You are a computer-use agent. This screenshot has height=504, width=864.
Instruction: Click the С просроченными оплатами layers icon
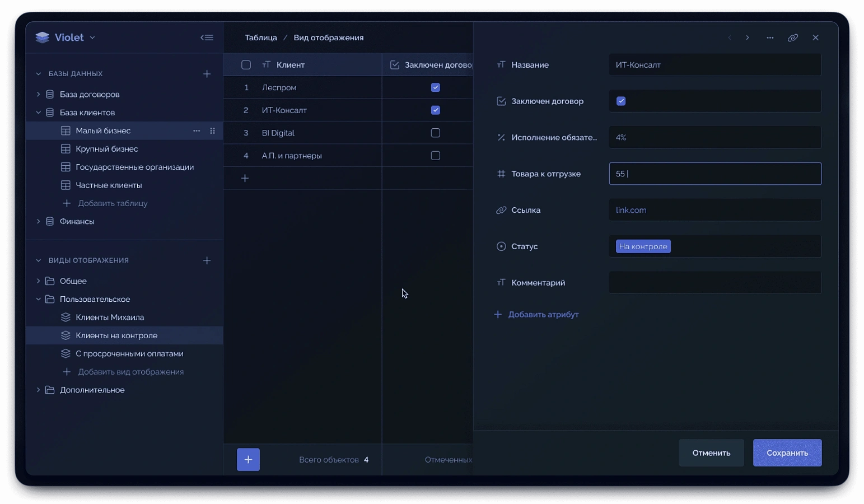pyautogui.click(x=66, y=353)
